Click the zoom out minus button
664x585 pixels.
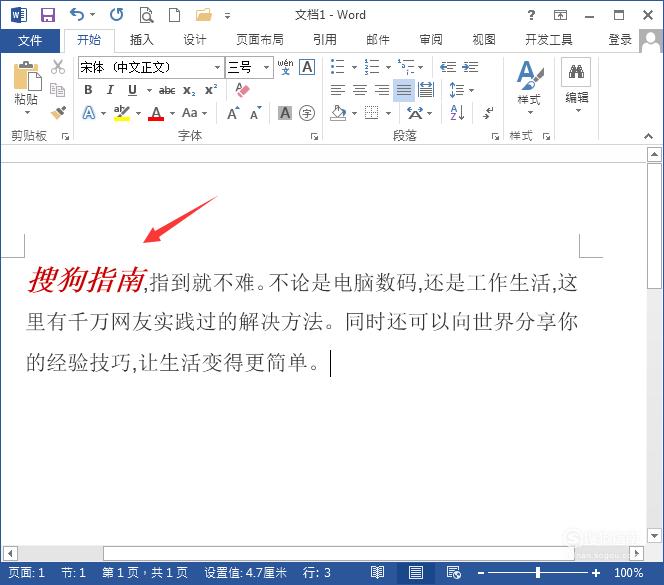tap(481, 573)
